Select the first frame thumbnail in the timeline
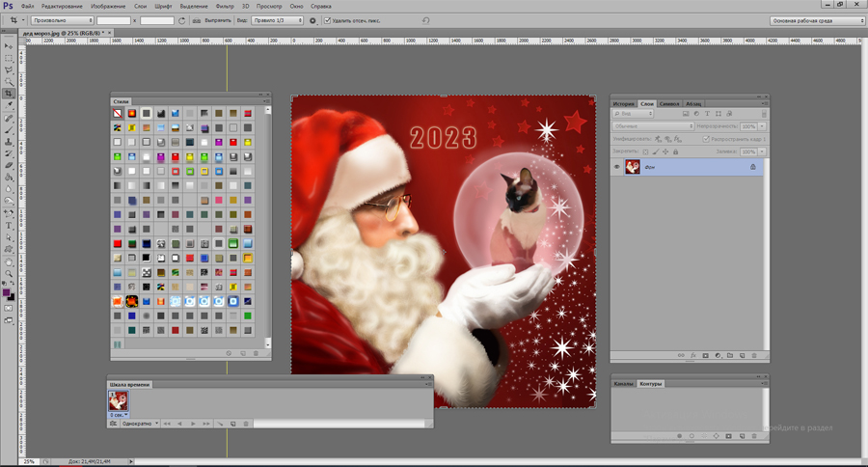The width and height of the screenshot is (868, 467). [x=119, y=399]
